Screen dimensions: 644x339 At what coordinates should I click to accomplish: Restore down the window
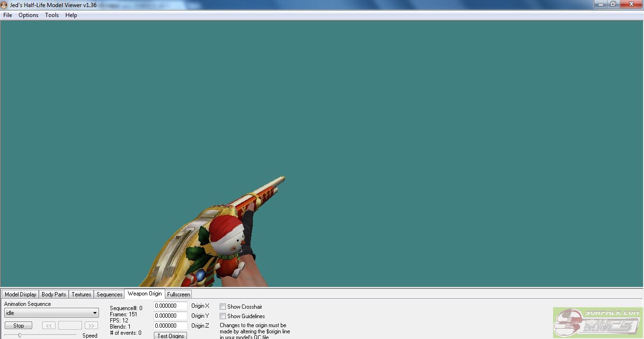click(613, 4)
